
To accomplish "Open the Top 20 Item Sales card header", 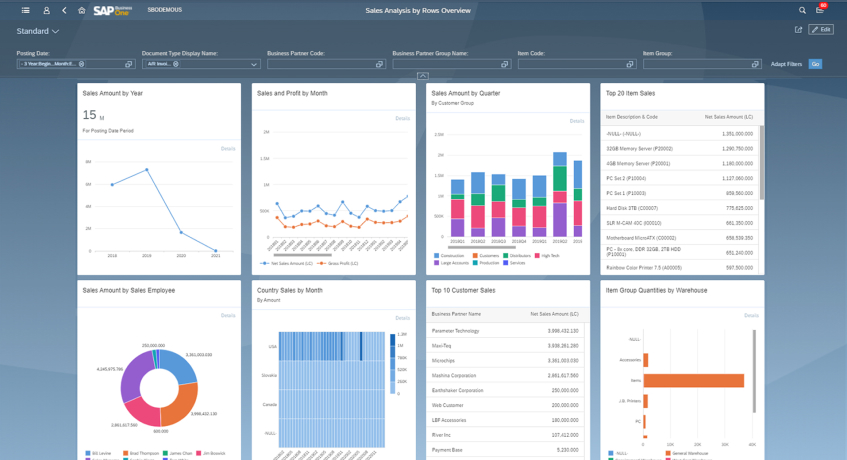I will 630,93.
